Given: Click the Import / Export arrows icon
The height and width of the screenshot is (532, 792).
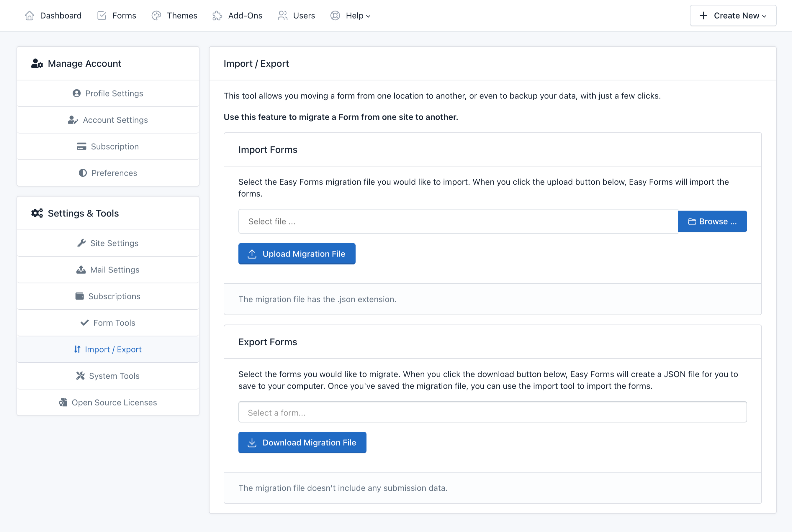Looking at the screenshot, I should pyautogui.click(x=77, y=349).
